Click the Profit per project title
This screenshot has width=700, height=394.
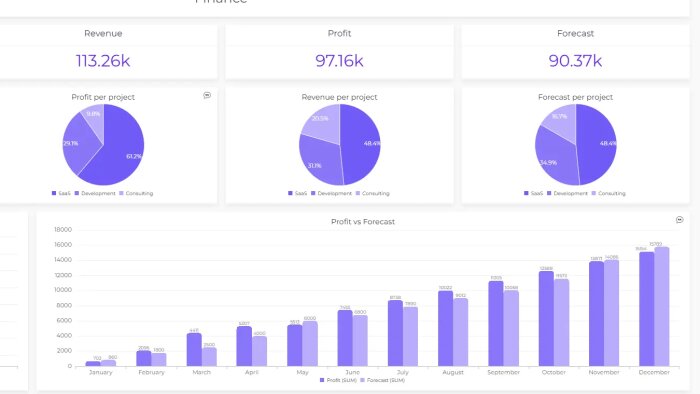tap(103, 97)
